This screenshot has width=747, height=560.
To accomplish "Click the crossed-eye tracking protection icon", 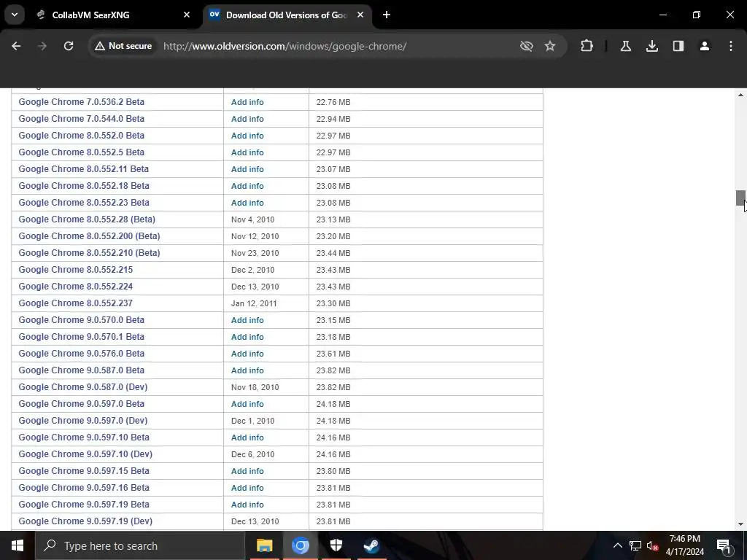I will [526, 46].
